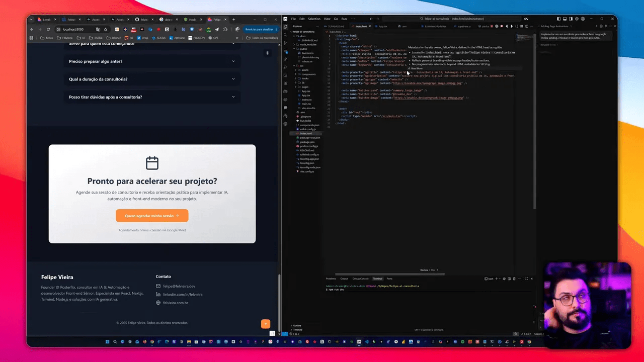The height and width of the screenshot is (362, 644).
Task: Maximize the terminal panel size
Action: point(526,279)
